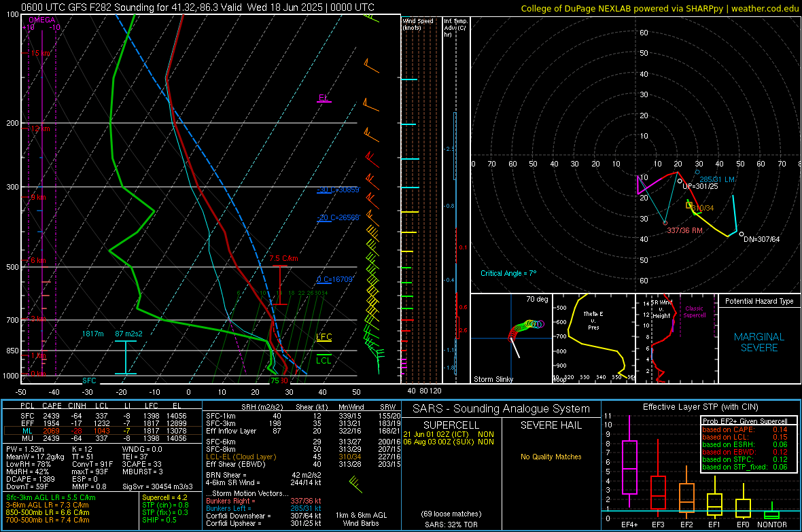The height and width of the screenshot is (532, 802).
Task: Select Sfc-3km AGL LR = 5.5 C/km
Action: coord(51,497)
